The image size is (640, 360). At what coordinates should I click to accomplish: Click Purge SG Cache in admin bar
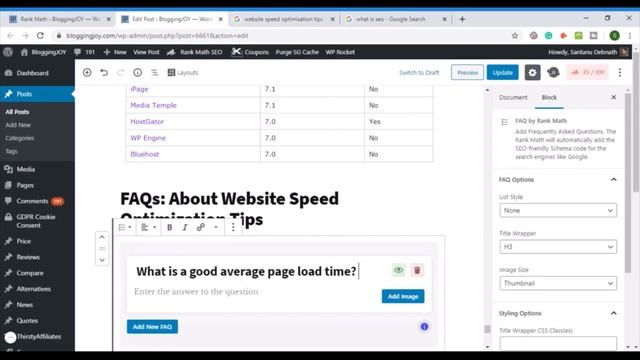(x=297, y=52)
